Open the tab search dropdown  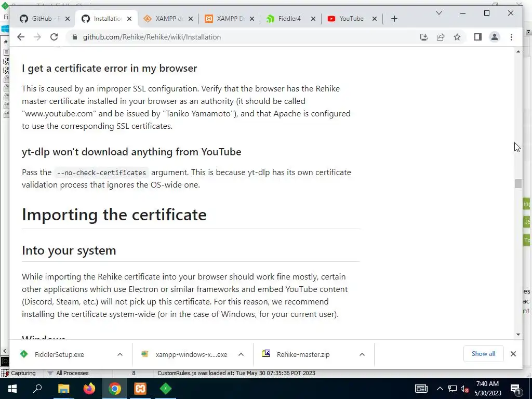point(438,13)
